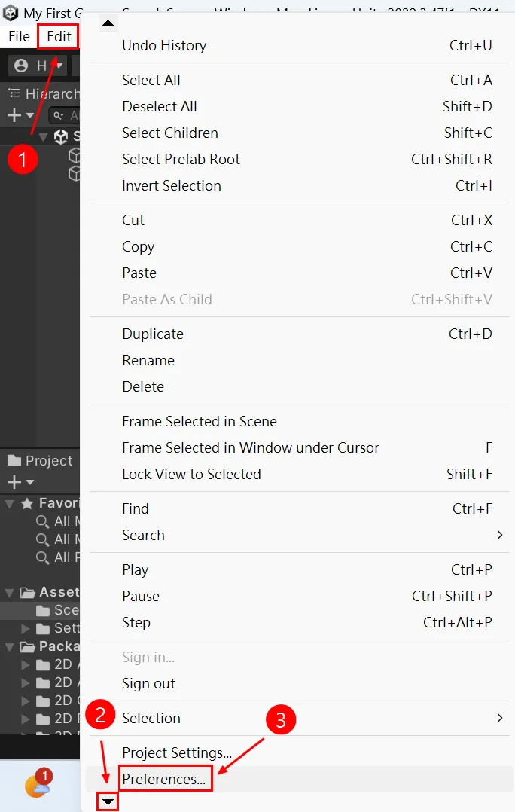Open the weather widget on the taskbar
The width and height of the screenshot is (515, 812).
tap(37, 786)
